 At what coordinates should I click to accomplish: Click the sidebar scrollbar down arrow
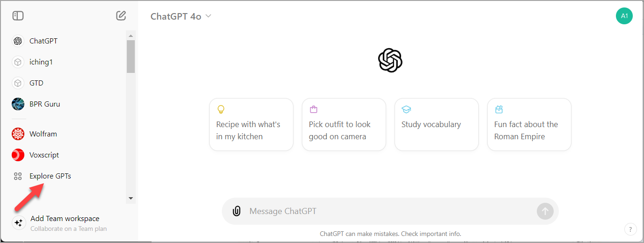[131, 199]
